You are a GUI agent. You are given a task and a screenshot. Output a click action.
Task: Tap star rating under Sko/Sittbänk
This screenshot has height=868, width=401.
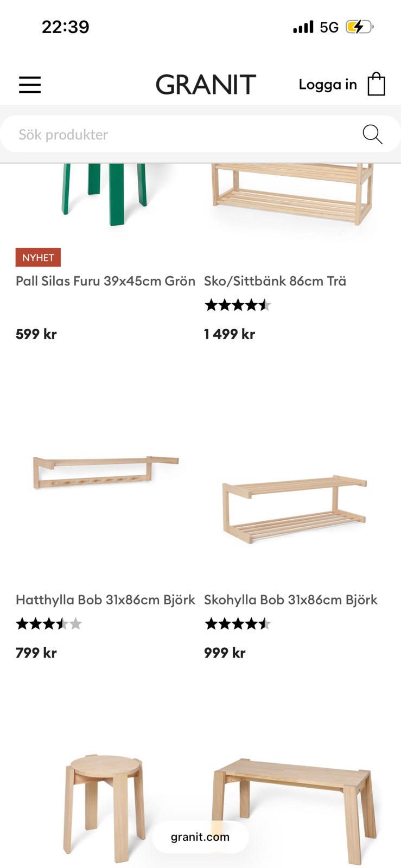237,305
